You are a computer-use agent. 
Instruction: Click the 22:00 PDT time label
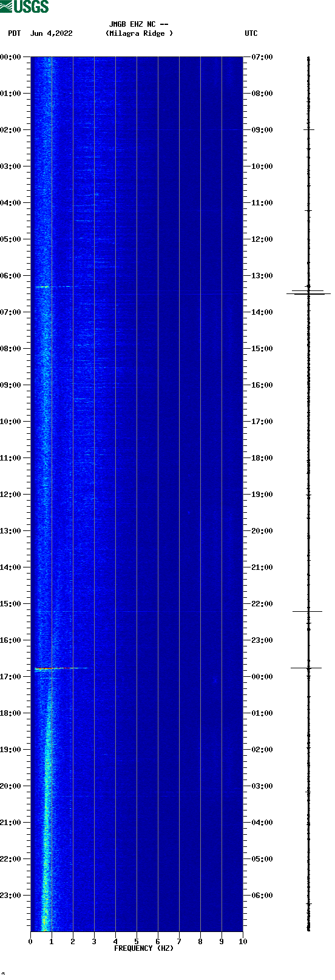pos(11,859)
